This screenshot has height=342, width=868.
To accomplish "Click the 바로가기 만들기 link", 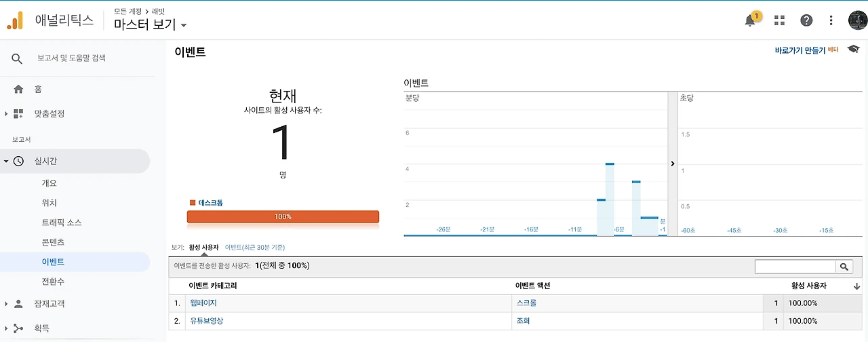I will 800,50.
